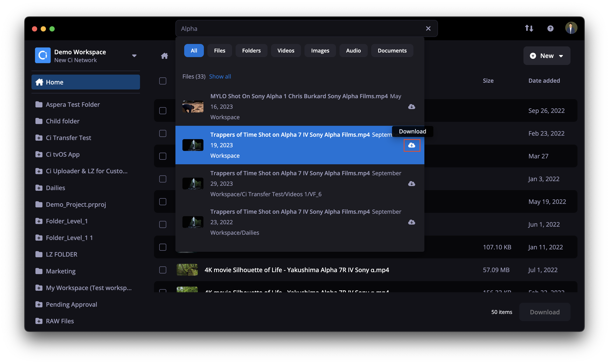Download the Trappers file in VF_6 folder
609x364 pixels.
411,184
